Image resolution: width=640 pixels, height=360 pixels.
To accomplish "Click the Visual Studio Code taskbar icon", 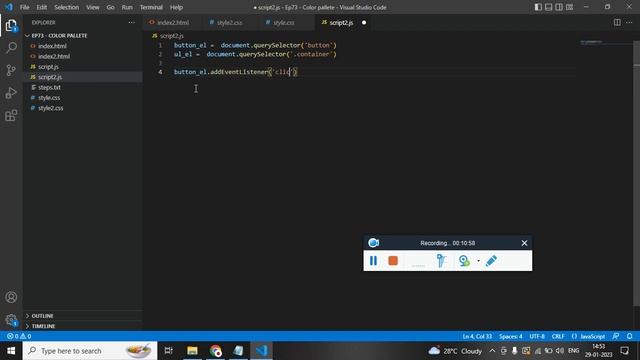I will (262, 351).
